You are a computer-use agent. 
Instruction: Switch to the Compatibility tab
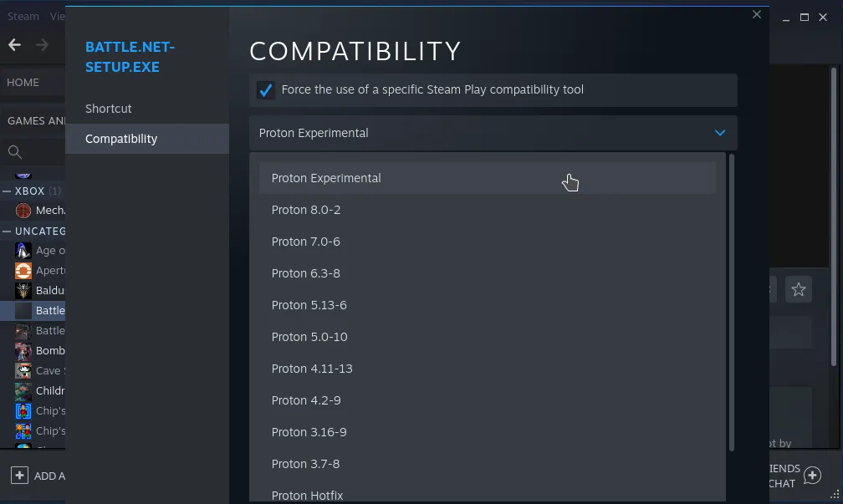121,139
